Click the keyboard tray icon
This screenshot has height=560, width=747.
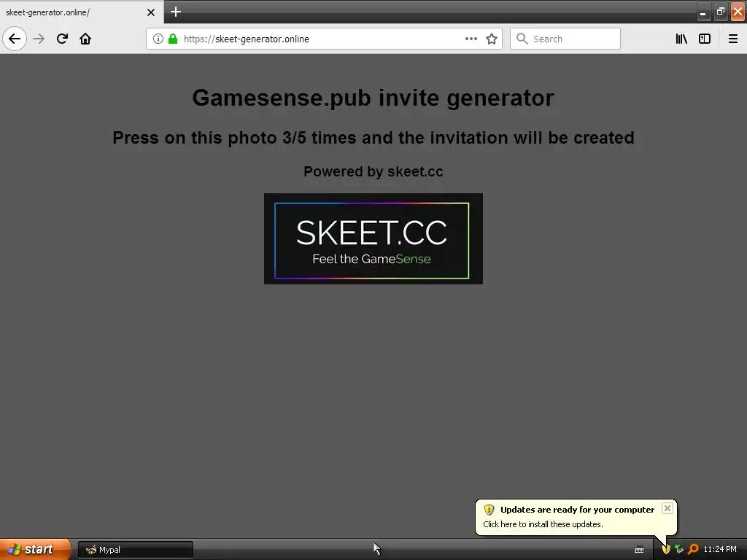tap(639, 550)
